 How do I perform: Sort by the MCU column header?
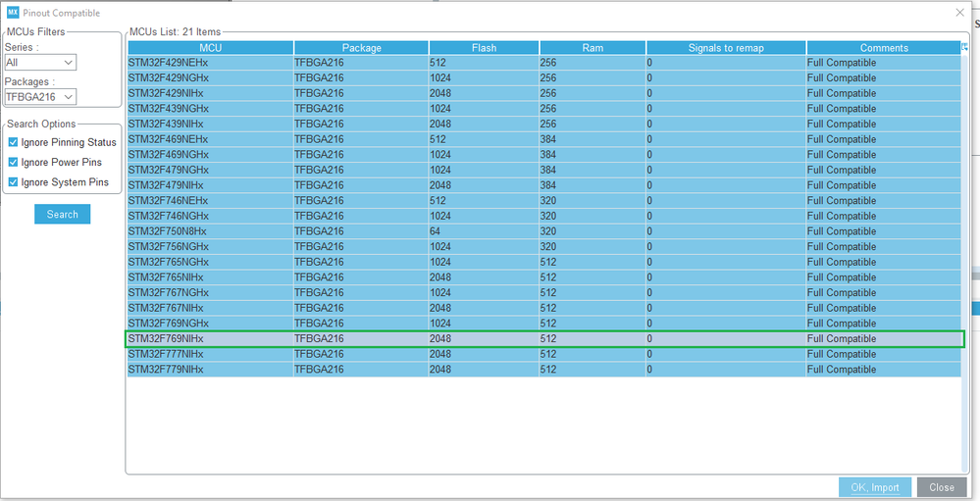click(x=211, y=47)
